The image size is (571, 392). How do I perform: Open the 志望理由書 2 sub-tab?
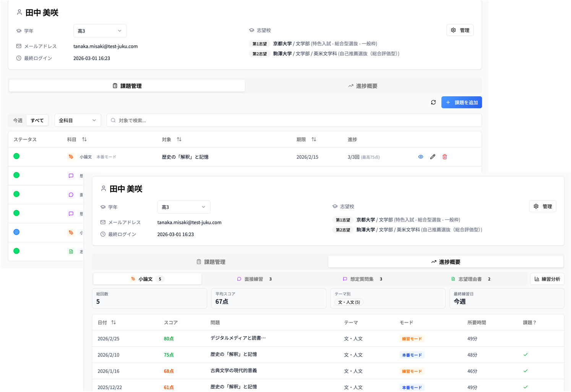tap(470, 279)
